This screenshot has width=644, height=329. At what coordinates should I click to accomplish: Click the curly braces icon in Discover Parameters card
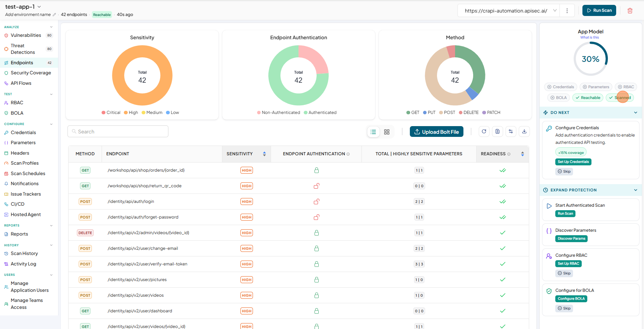(x=549, y=231)
